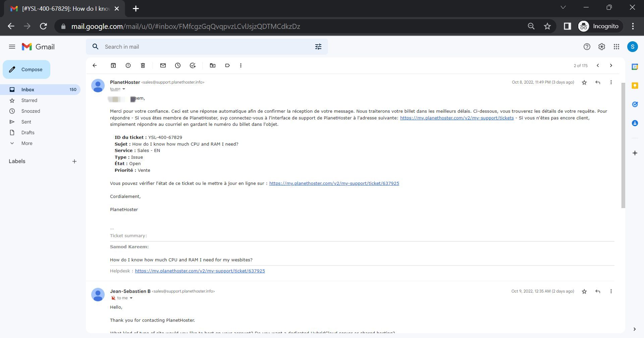Open Calendar side panel
This screenshot has height=338, width=644.
(x=635, y=67)
